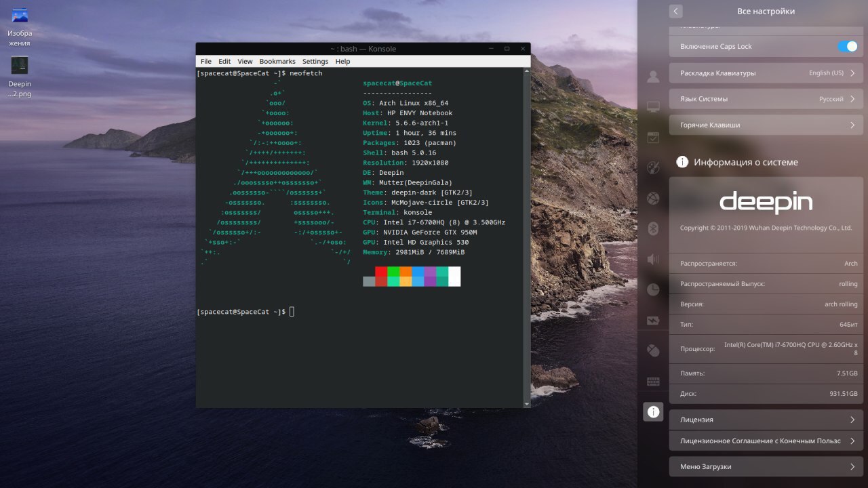Click the Konsole scrollbar down arrow
This screenshot has height=488, width=868.
[x=527, y=404]
